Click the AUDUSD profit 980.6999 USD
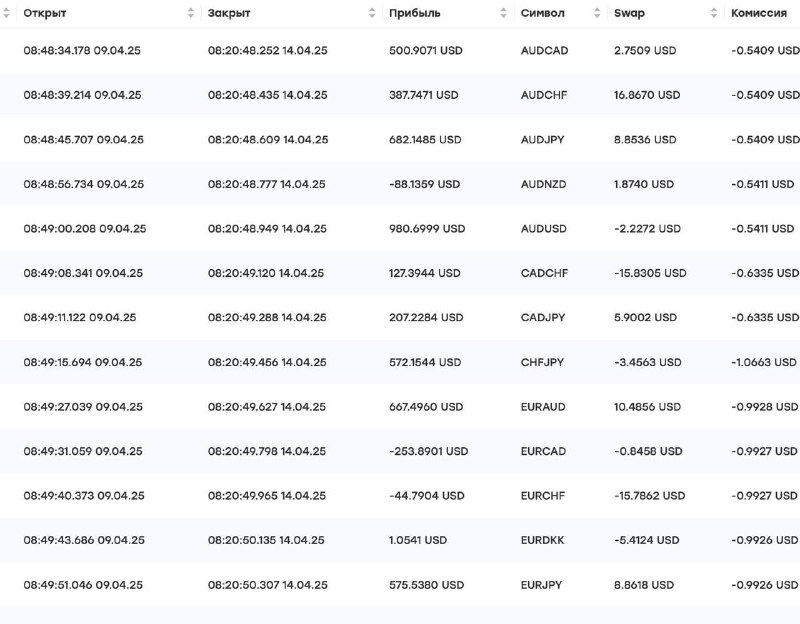 pyautogui.click(x=427, y=229)
